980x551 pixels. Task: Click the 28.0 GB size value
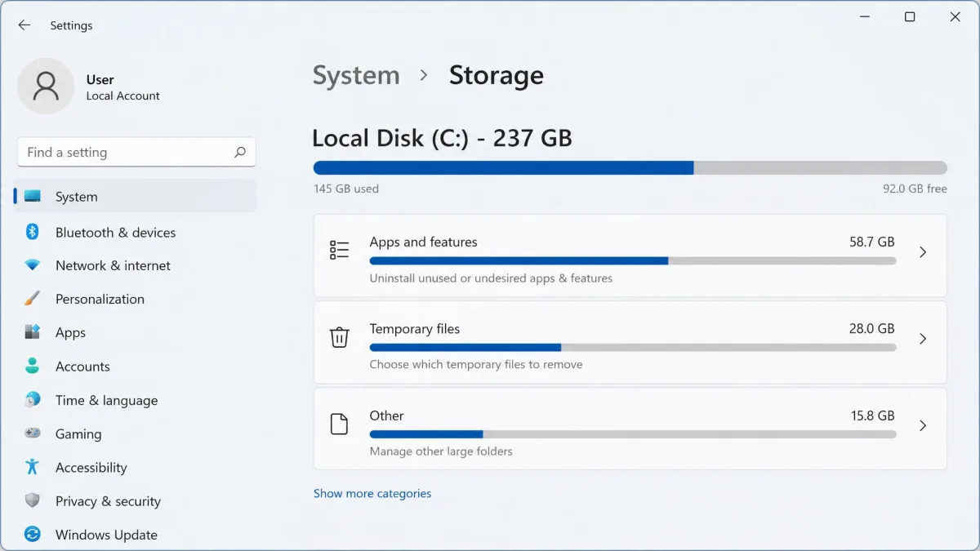[x=872, y=328]
